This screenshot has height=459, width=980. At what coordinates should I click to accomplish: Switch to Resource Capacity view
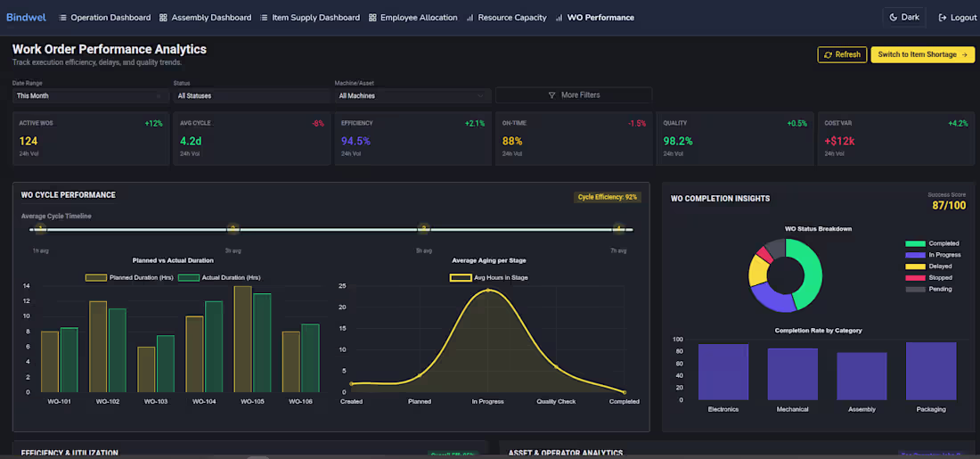(x=506, y=18)
